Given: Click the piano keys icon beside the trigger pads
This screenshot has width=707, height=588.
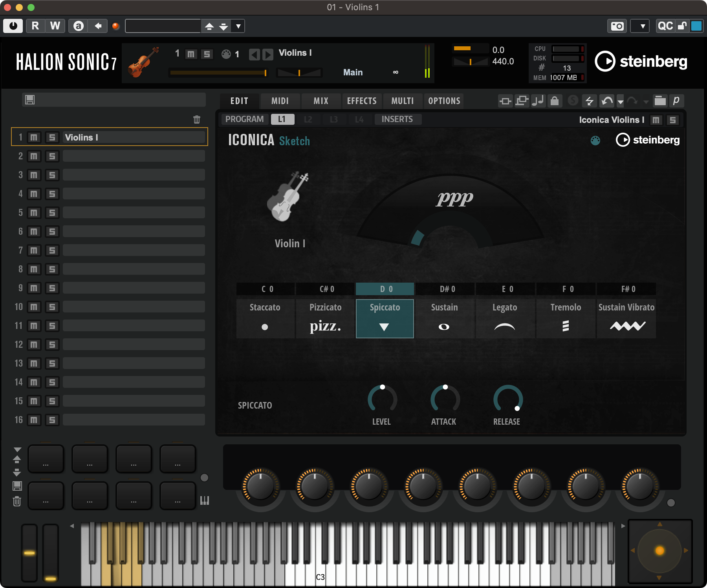Looking at the screenshot, I should [205, 500].
